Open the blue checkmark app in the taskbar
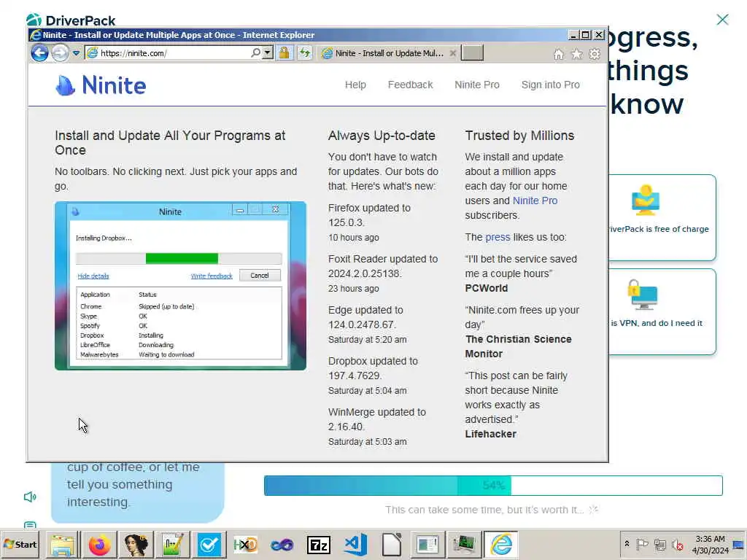This screenshot has height=560, width=747. pos(209,544)
